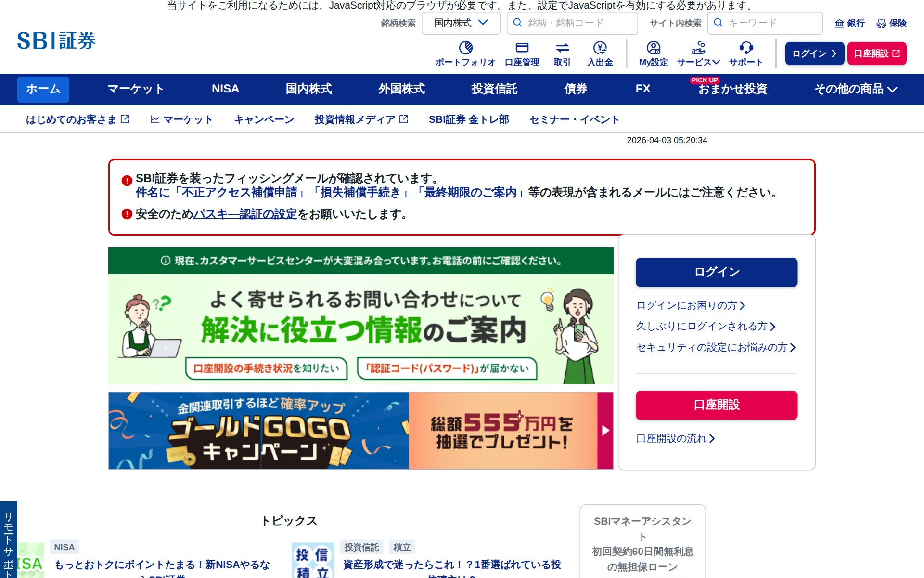Click the blue ログイン button in side panel
This screenshot has width=924, height=578.
(x=716, y=272)
